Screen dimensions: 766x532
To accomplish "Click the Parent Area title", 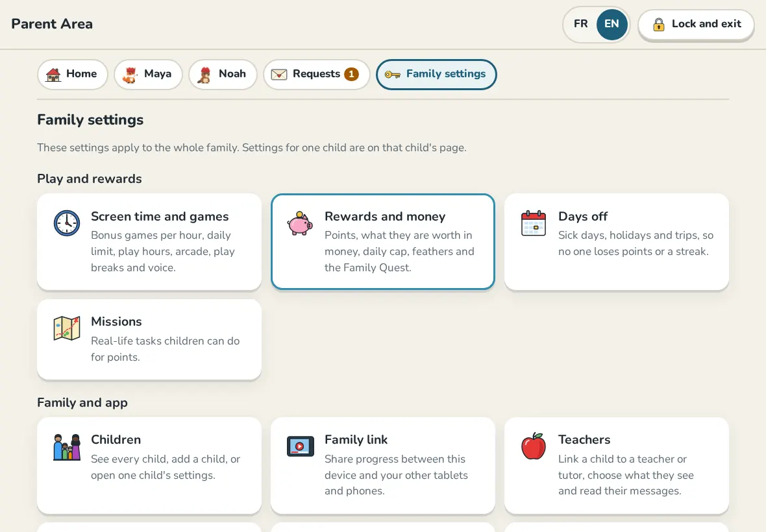I will [x=52, y=24].
